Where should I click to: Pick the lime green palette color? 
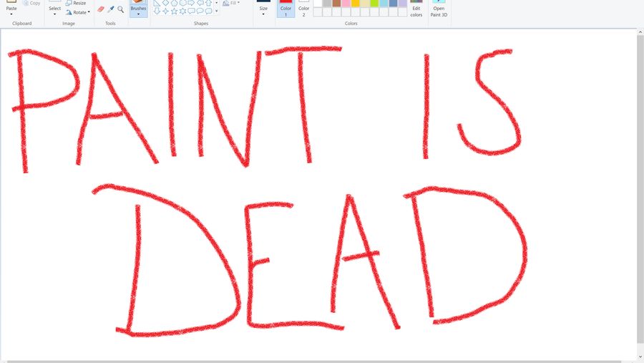(374, 3)
